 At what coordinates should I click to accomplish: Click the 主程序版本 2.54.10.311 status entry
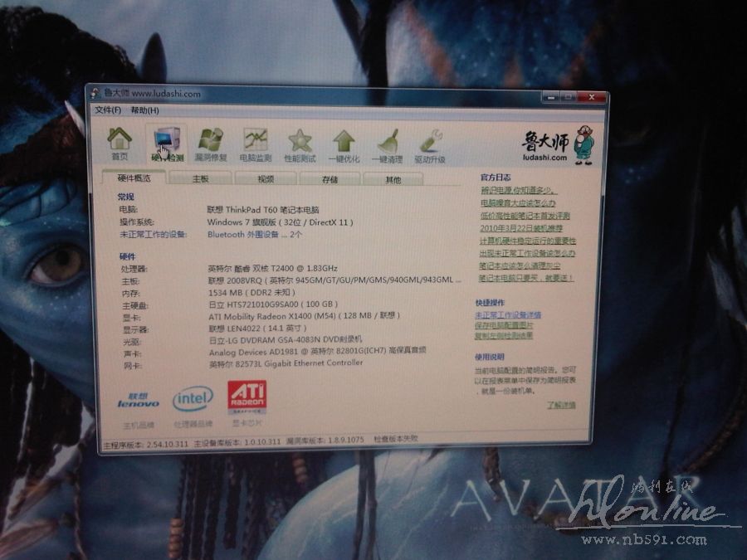coord(146,444)
